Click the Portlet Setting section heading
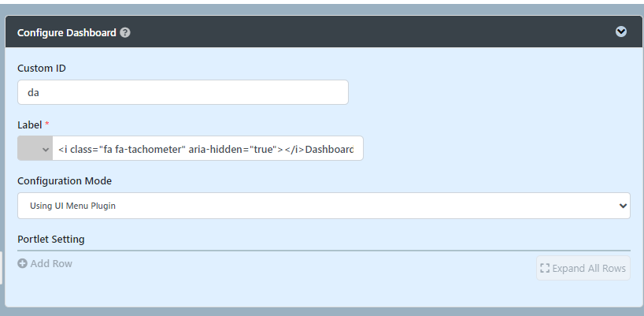The height and width of the screenshot is (316, 644). pos(51,239)
